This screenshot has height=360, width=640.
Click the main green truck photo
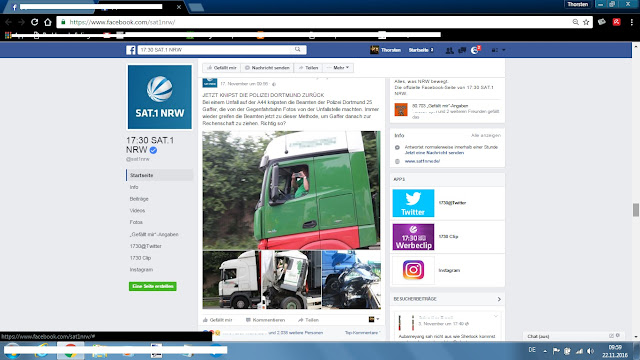291,190
